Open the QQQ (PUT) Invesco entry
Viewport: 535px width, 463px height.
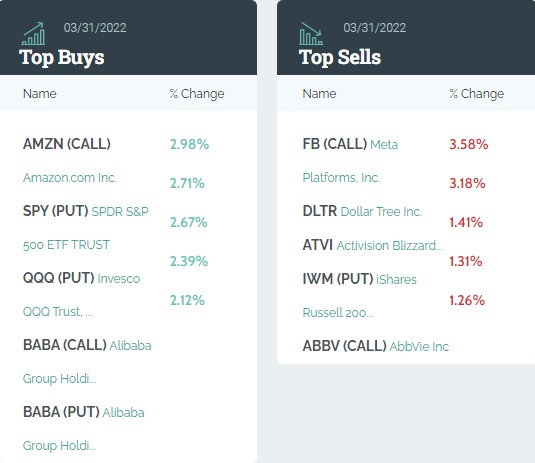tap(81, 278)
